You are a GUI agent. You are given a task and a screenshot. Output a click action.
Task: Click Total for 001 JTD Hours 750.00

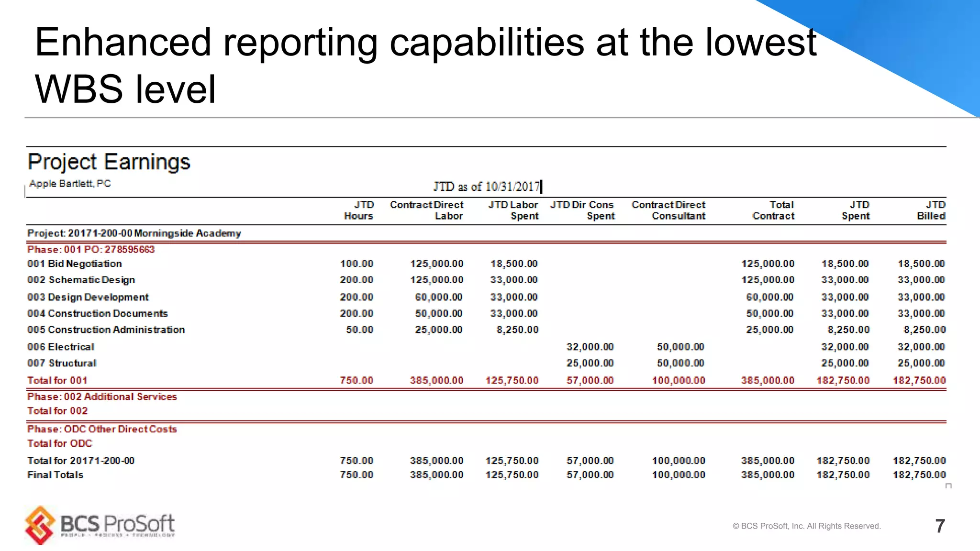(x=357, y=381)
